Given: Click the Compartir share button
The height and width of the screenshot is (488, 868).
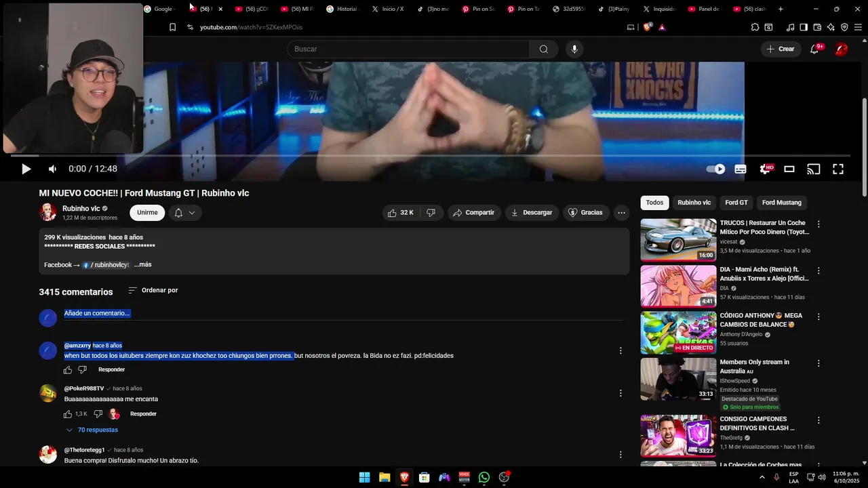Looking at the screenshot, I should [x=474, y=213].
